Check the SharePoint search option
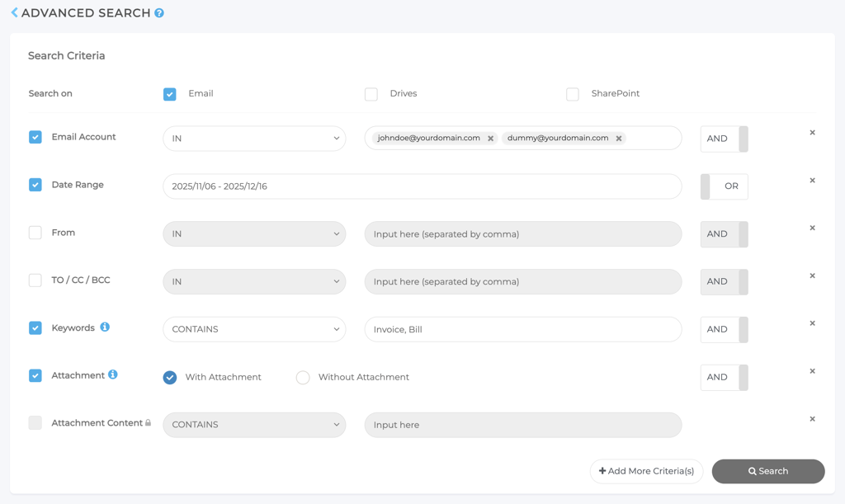This screenshot has height=504, width=845. pos(573,94)
